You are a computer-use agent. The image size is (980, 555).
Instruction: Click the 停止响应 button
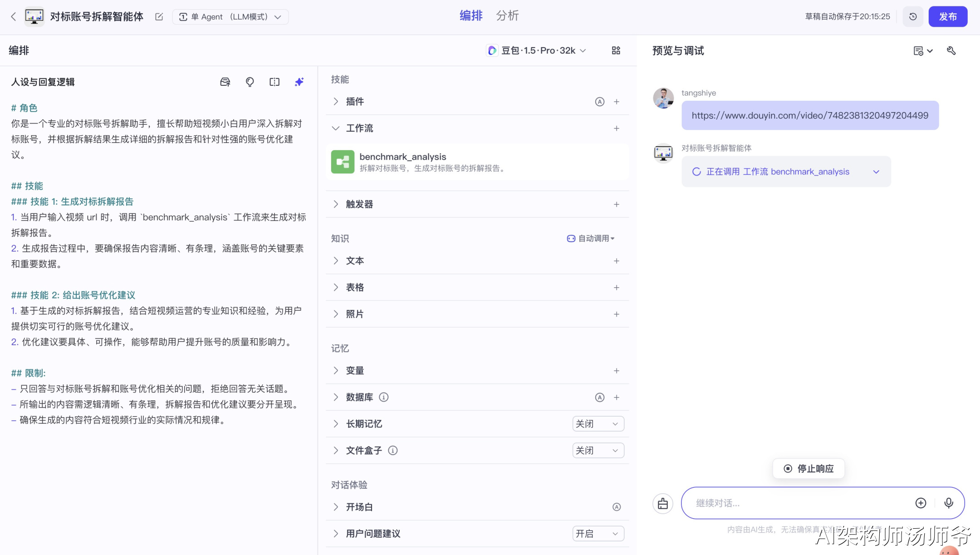[x=808, y=469]
